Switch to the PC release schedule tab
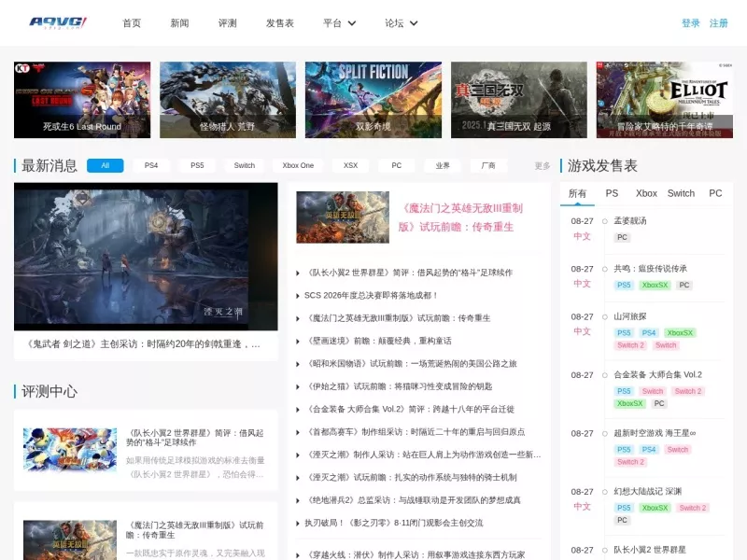This screenshot has width=747, height=560. pos(715,193)
